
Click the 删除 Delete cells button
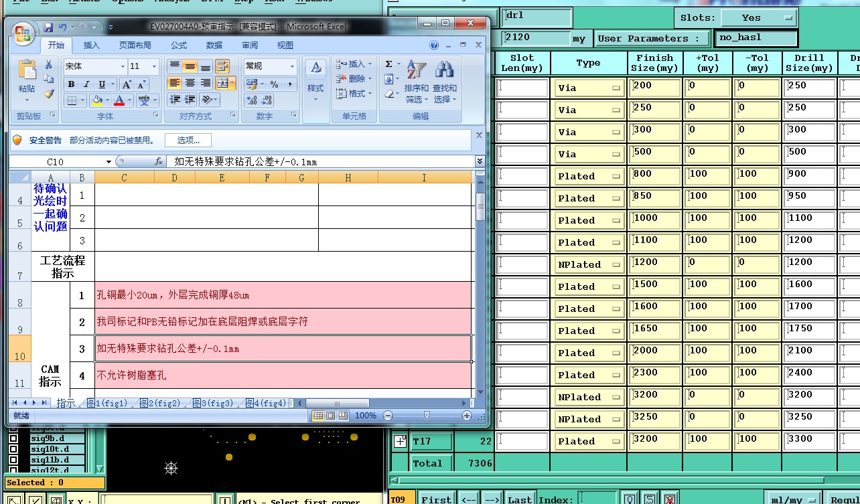click(352, 79)
